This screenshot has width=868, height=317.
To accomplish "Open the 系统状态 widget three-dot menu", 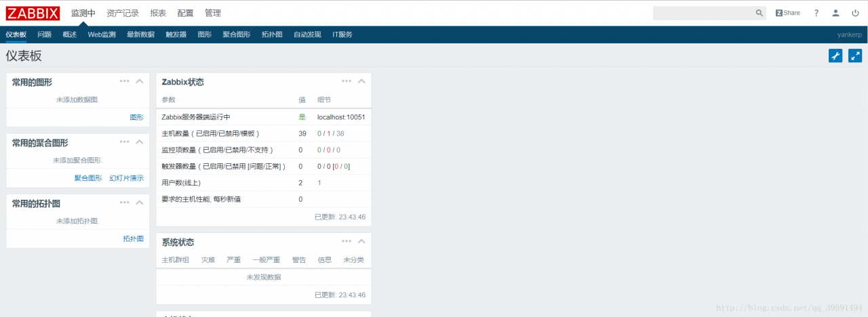I will [x=347, y=241].
